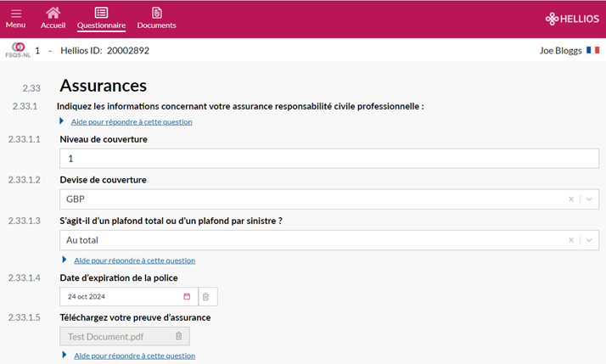Switch to the Questionnaire tab
This screenshot has height=364, width=606.
[101, 18]
